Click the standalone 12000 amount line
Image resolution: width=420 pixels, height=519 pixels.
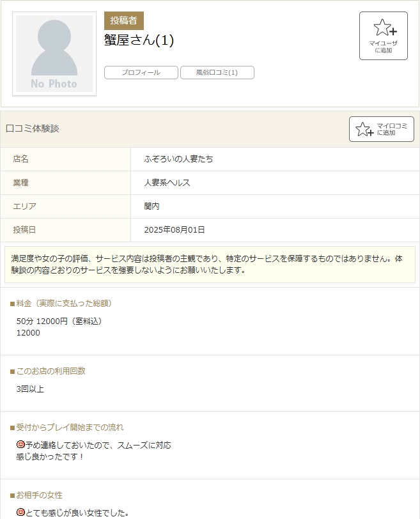click(28, 333)
